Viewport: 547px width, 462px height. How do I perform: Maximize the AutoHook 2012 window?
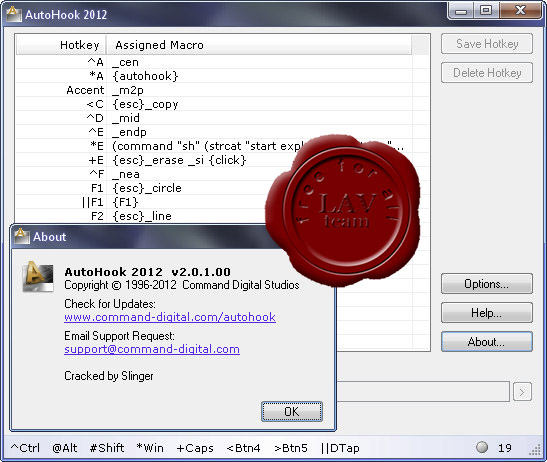[x=486, y=11]
